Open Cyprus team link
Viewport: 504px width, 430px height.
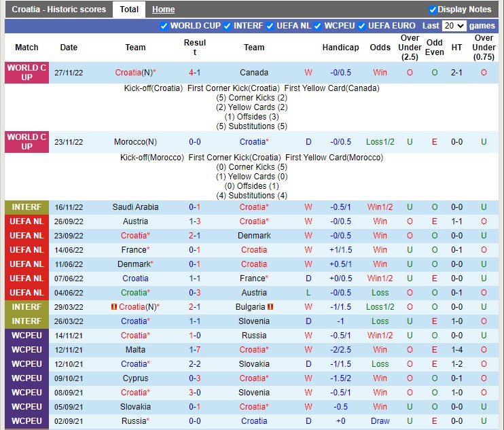(x=135, y=378)
